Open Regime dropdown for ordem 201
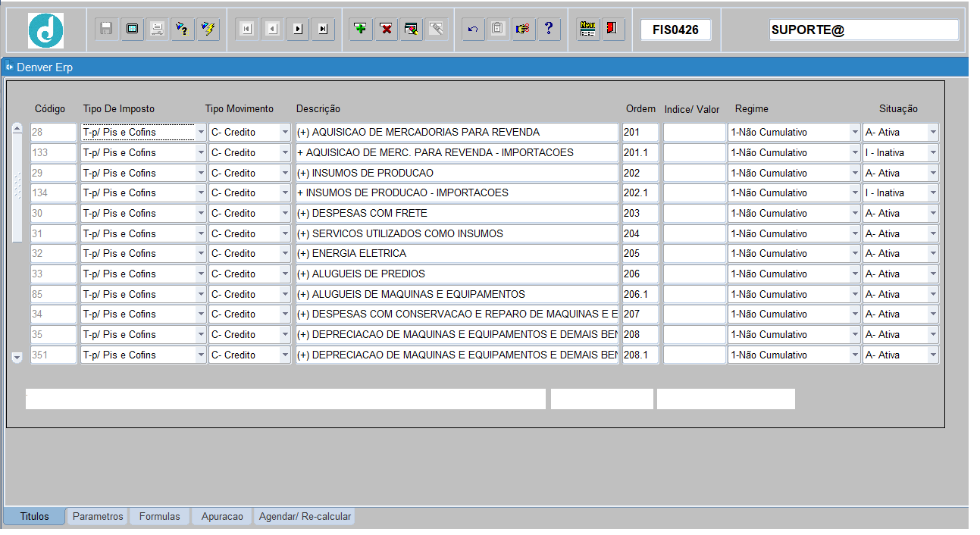 click(855, 132)
